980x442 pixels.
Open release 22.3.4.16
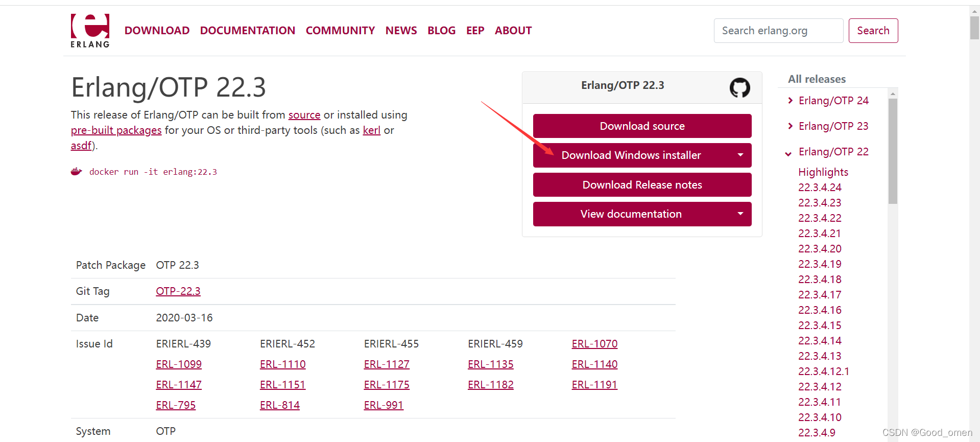(820, 310)
